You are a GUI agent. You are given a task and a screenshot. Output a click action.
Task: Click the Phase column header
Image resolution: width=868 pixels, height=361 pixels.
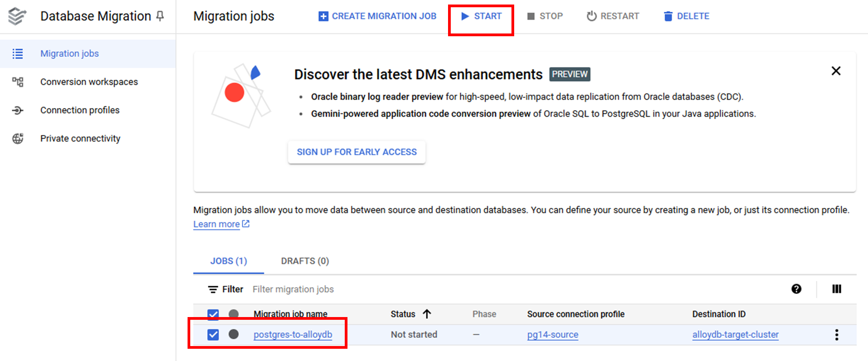click(x=484, y=314)
